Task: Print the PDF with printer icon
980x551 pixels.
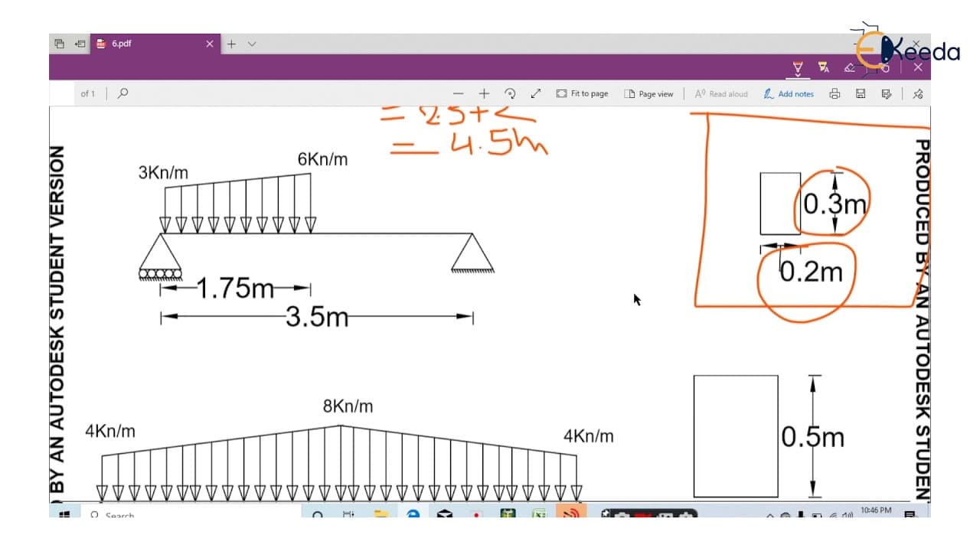Action: tap(835, 93)
